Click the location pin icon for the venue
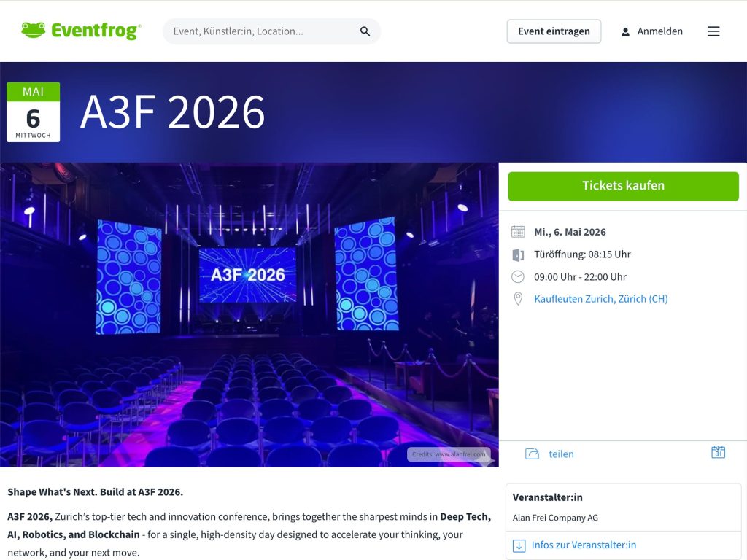 click(x=518, y=298)
